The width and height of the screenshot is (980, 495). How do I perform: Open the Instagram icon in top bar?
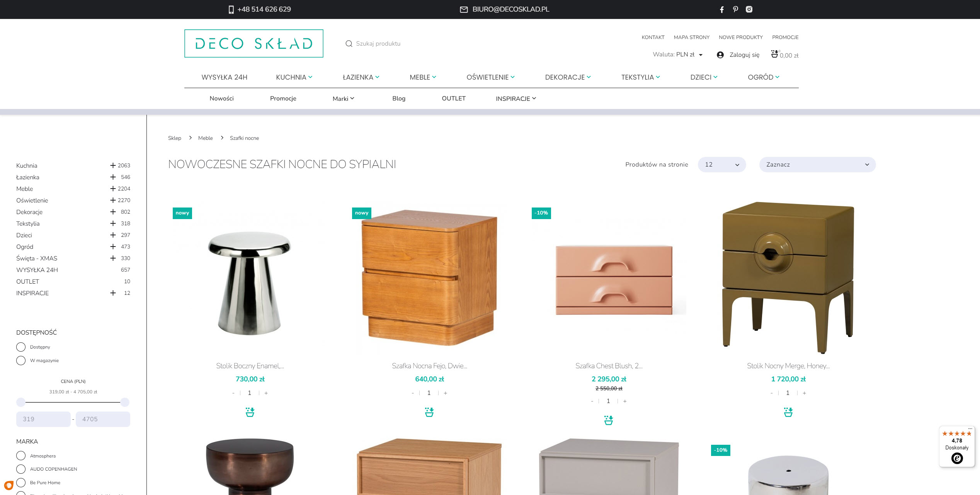749,9
